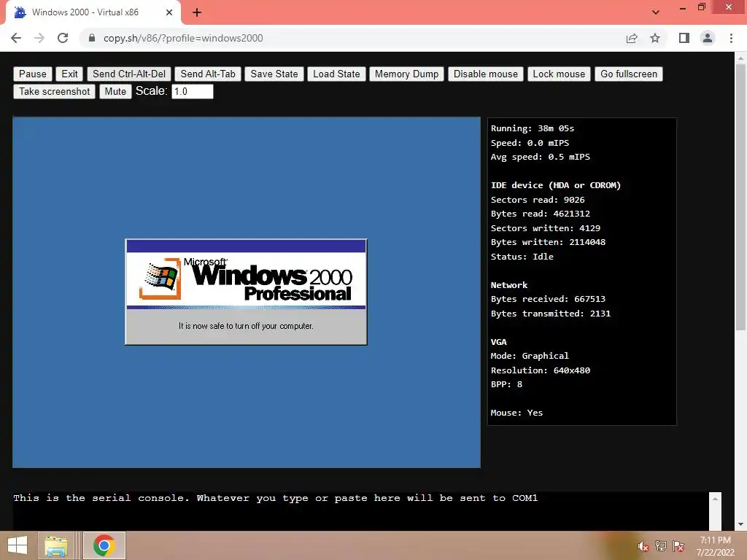Take screenshot of the emulator
Viewport: 747px width, 560px height.
pos(54,91)
